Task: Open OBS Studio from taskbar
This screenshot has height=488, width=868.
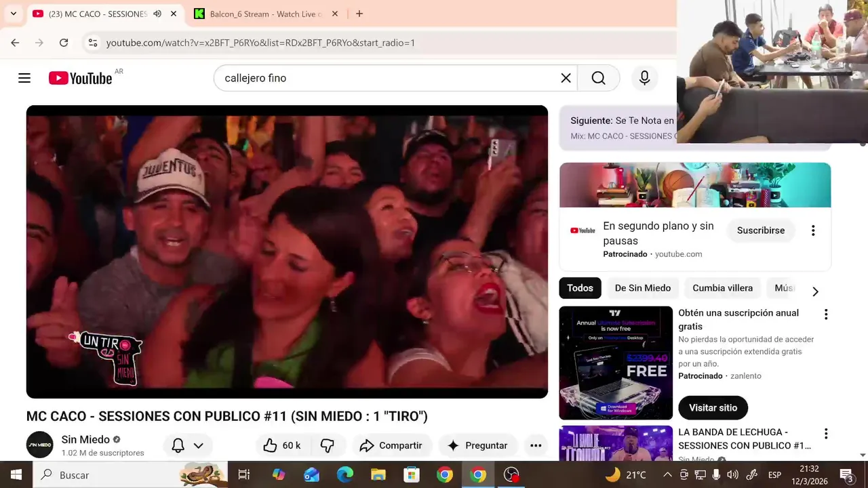Action: click(x=511, y=475)
